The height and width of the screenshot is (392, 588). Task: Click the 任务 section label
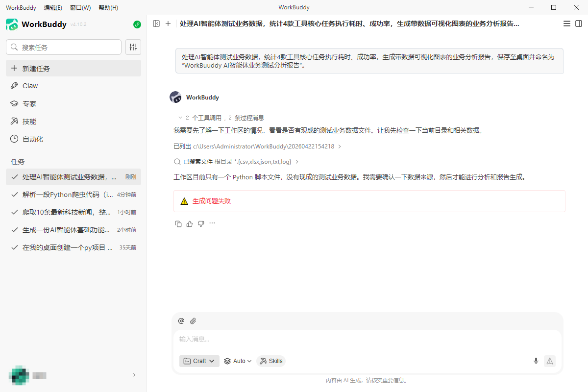pyautogui.click(x=18, y=162)
